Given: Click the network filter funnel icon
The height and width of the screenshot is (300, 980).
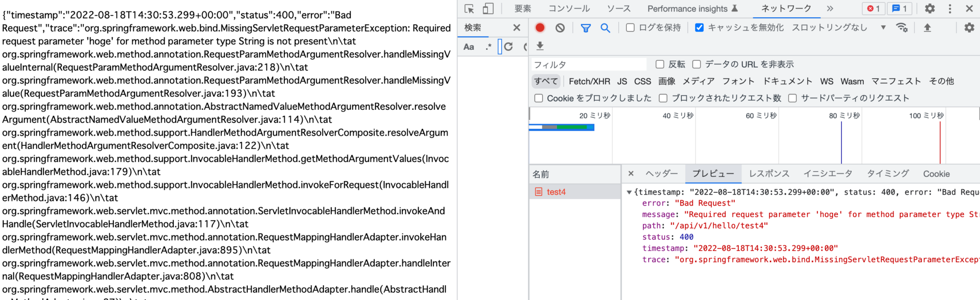Looking at the screenshot, I should click(585, 28).
